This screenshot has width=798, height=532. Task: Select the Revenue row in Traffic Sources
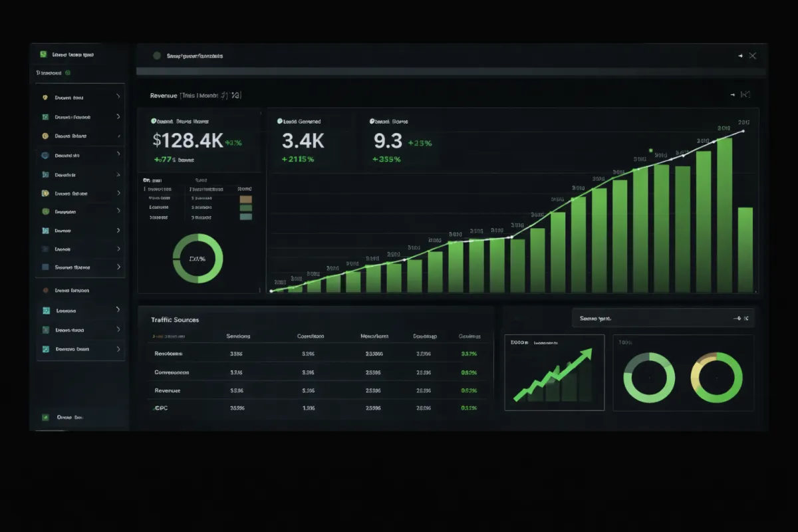tap(321, 390)
